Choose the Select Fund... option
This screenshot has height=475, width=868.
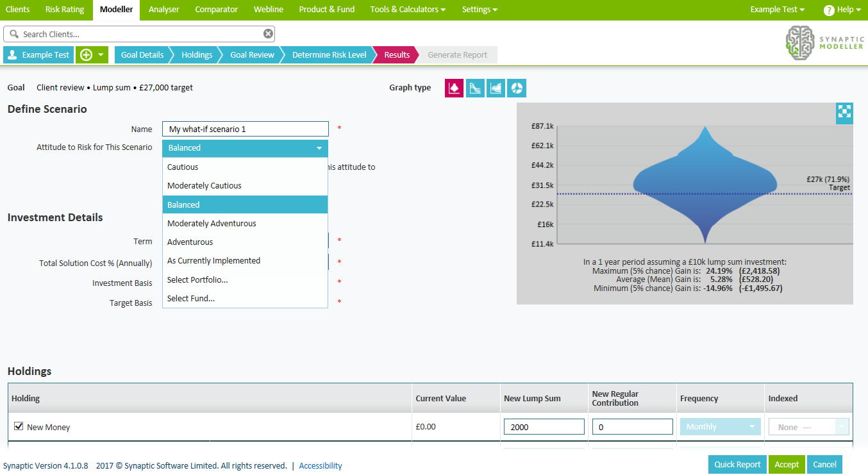(245, 299)
